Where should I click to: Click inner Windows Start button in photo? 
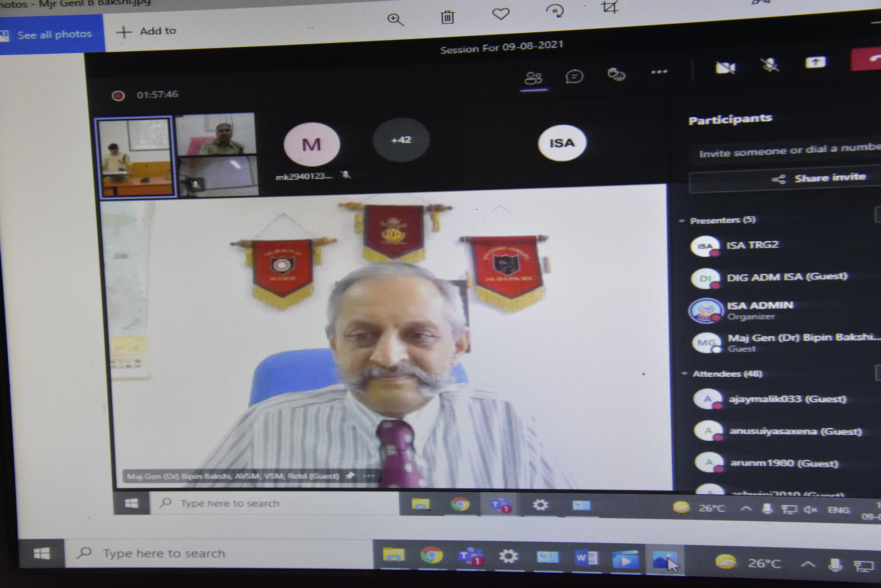(131, 503)
